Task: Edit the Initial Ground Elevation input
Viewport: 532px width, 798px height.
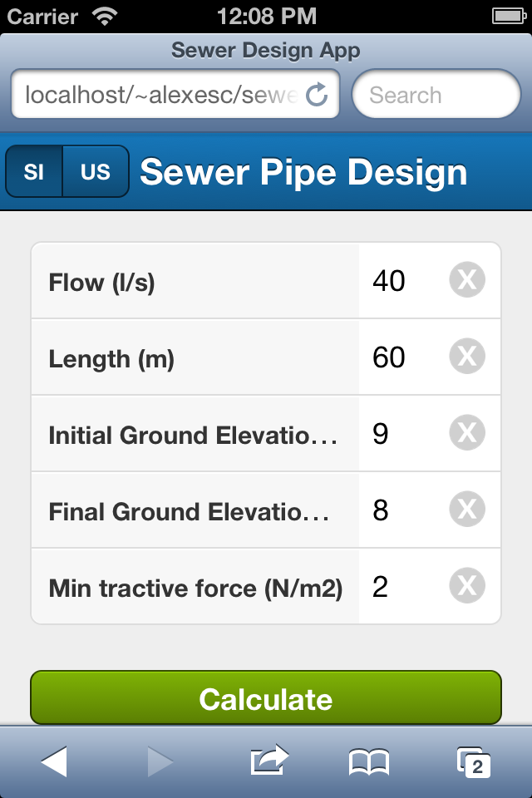Action: click(x=403, y=434)
